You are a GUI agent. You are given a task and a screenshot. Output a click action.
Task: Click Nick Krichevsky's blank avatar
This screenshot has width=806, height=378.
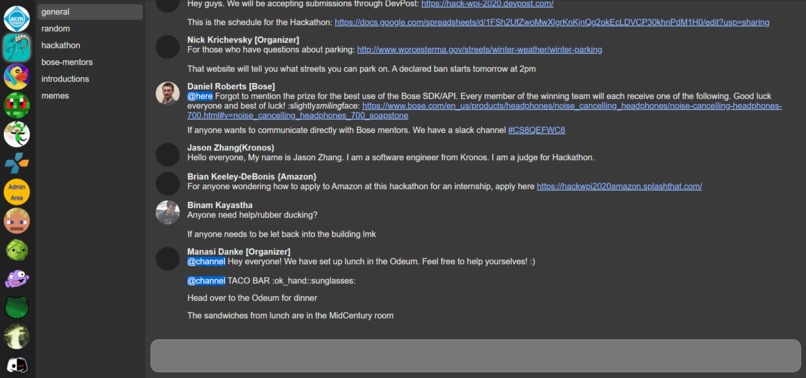tap(168, 47)
